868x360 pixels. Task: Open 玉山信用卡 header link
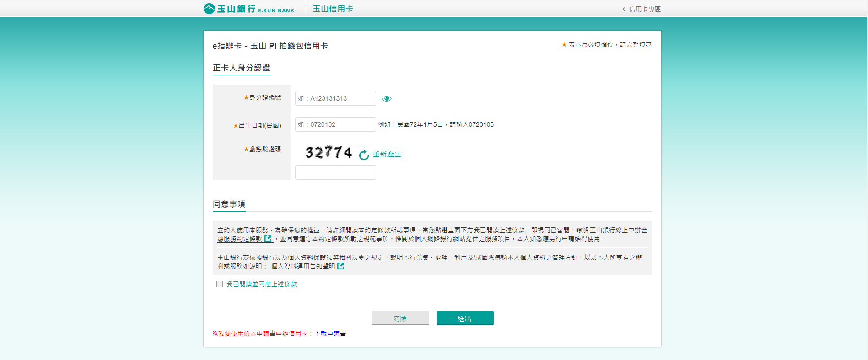pos(333,9)
